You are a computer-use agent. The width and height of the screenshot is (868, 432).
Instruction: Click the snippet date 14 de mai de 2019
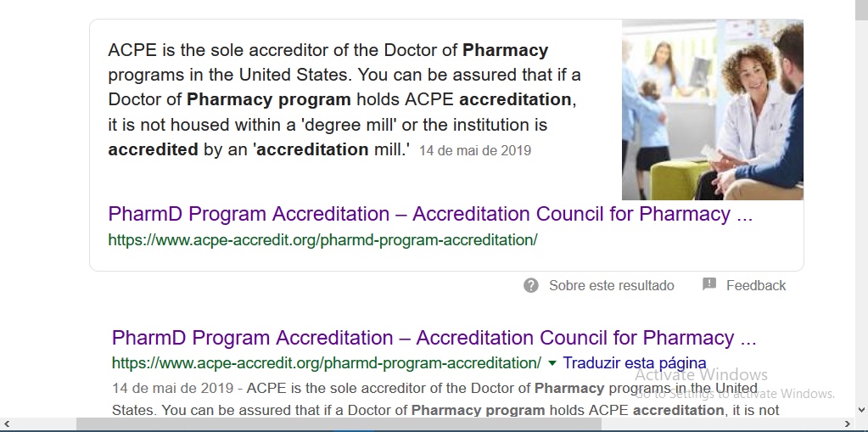[474, 151]
